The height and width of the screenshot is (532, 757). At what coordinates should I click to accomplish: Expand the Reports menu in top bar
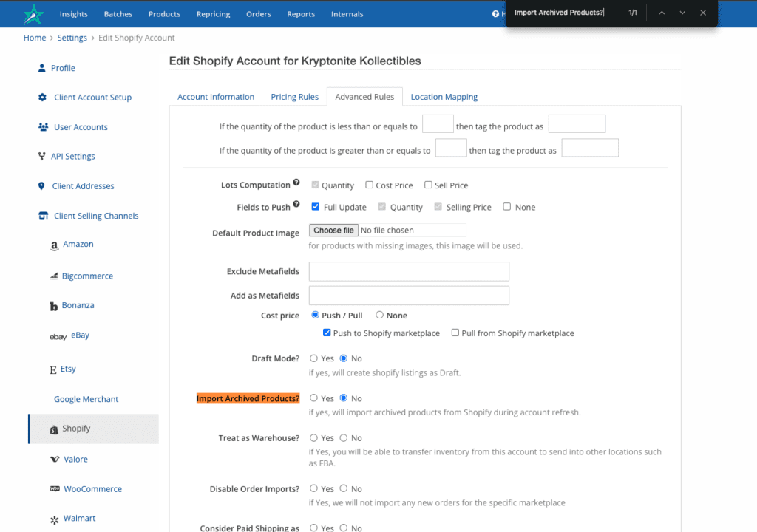click(300, 14)
